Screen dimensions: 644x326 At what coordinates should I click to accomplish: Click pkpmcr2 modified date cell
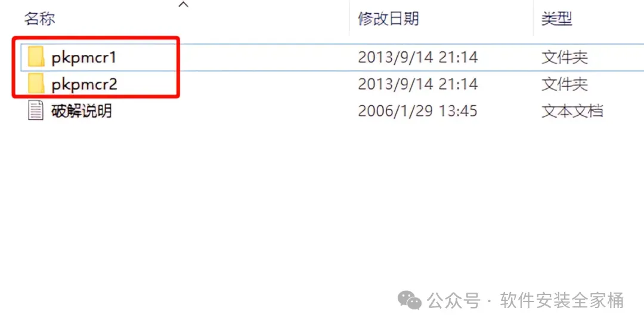tap(417, 84)
